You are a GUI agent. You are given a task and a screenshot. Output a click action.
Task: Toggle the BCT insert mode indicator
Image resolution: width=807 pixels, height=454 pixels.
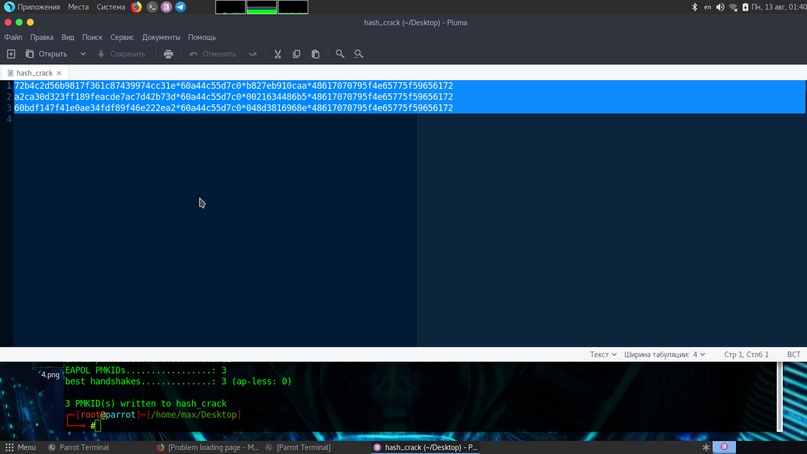[793, 354]
